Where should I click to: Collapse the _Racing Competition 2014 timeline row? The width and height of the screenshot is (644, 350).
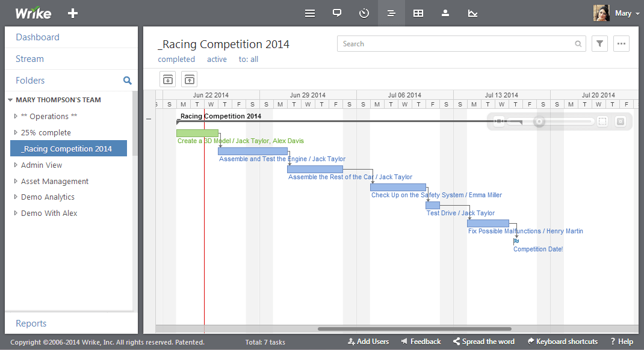(149, 118)
